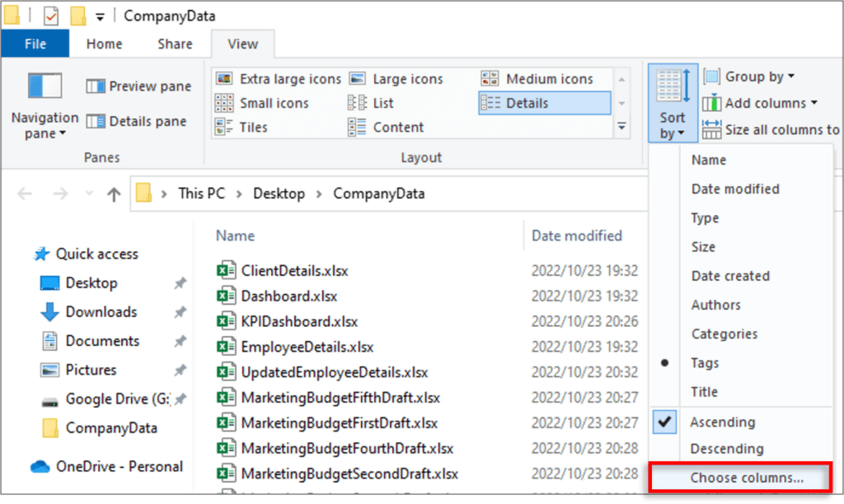
Task: Disable Ascending sort order
Action: (722, 422)
